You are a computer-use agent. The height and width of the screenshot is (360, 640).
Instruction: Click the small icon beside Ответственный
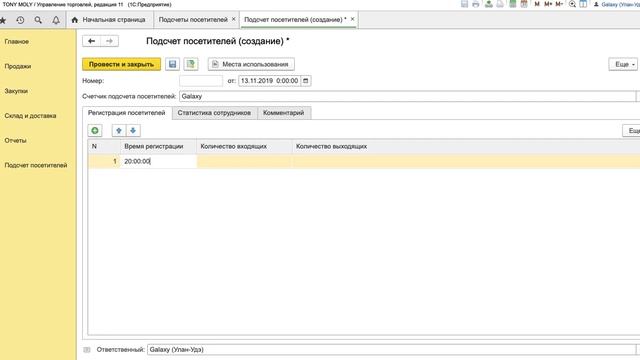(x=87, y=350)
